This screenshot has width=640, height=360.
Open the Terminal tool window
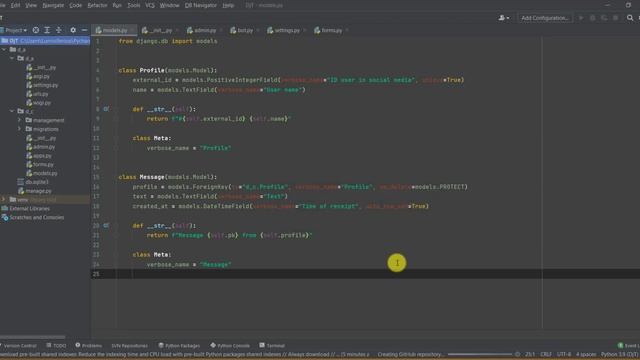[x=272, y=346]
